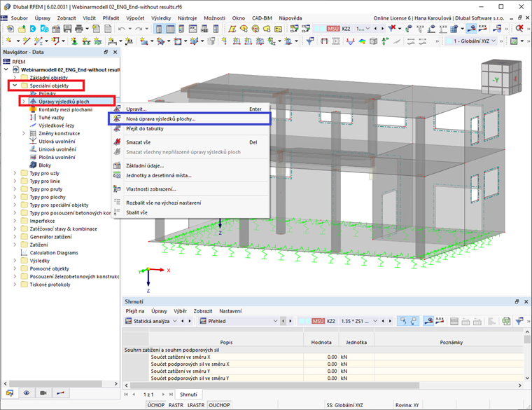Click the new nodal support icon
532x410 pixels.
point(74,41)
